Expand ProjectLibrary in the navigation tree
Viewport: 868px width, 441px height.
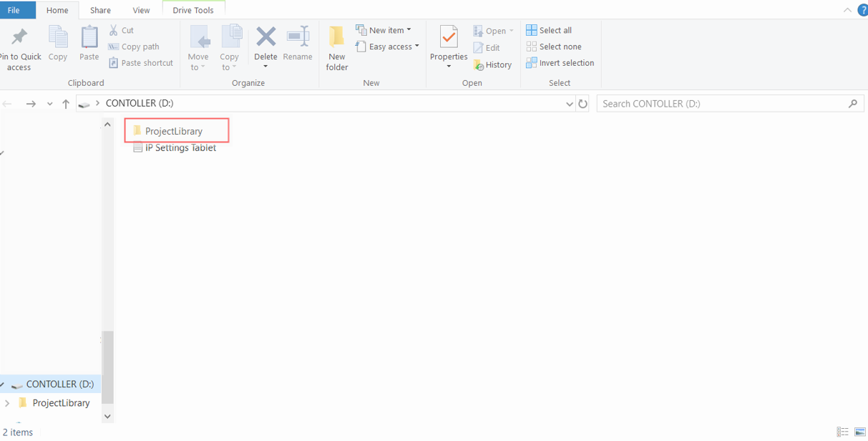coord(7,403)
